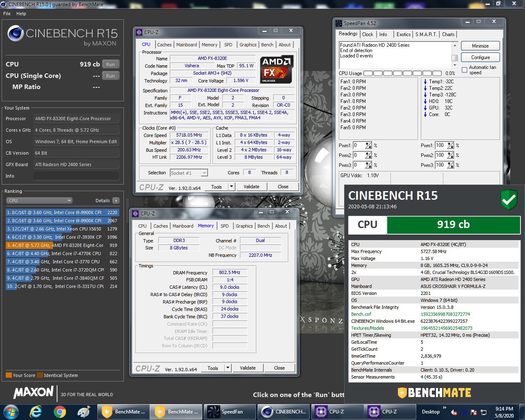Click the SpeedFan CPU Usage bar

tap(403, 73)
